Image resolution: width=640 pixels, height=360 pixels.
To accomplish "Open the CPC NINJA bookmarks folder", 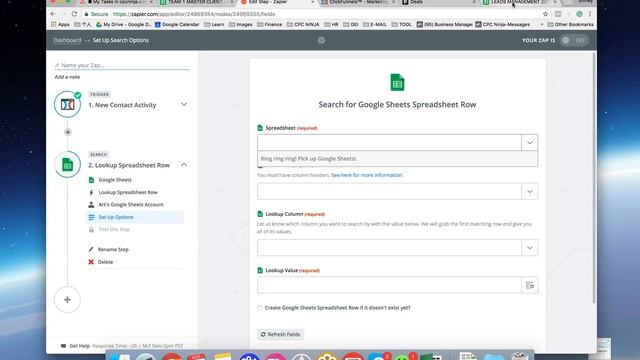I will pos(303,24).
